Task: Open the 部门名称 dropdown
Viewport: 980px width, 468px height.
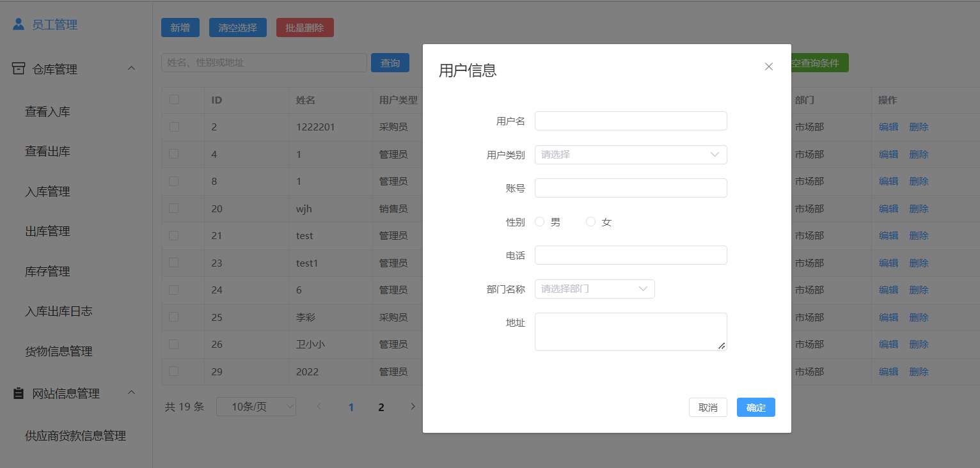Action: [595, 289]
